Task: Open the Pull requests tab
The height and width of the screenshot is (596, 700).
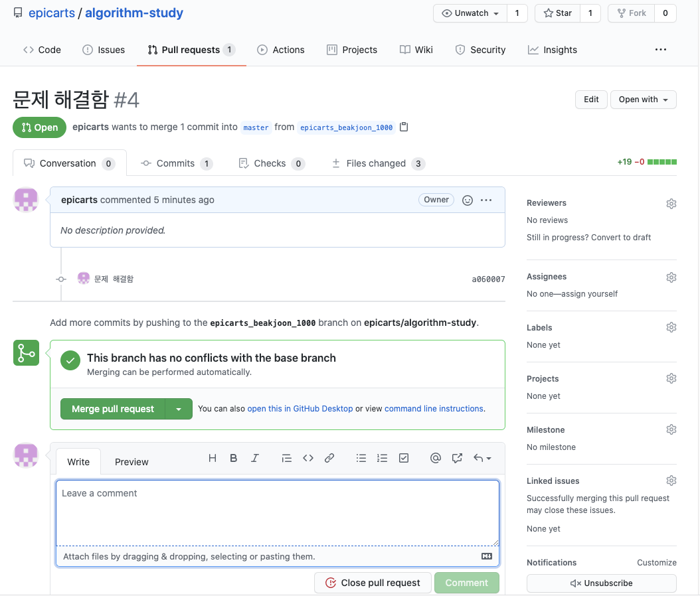Action: click(x=191, y=50)
